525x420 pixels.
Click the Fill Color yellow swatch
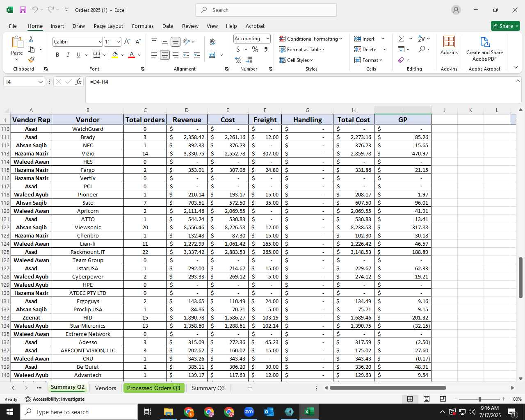pos(115,55)
